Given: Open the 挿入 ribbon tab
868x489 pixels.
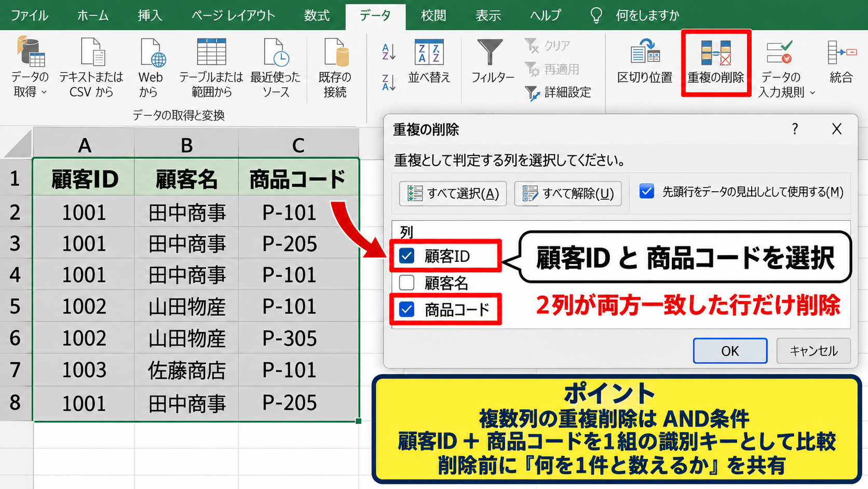Looking at the screenshot, I should pyautogui.click(x=150, y=15).
